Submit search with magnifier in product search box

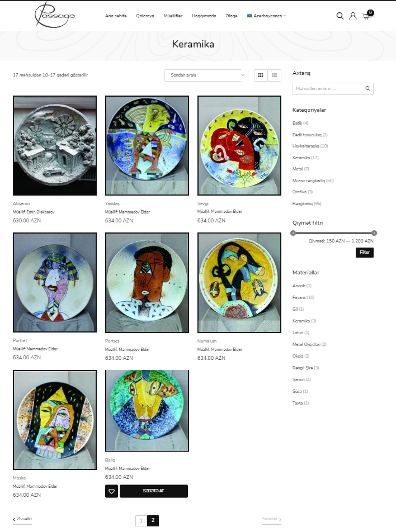(x=367, y=88)
